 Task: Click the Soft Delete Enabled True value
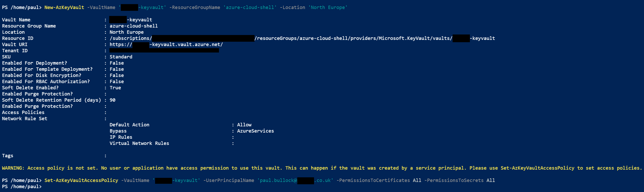click(x=115, y=88)
